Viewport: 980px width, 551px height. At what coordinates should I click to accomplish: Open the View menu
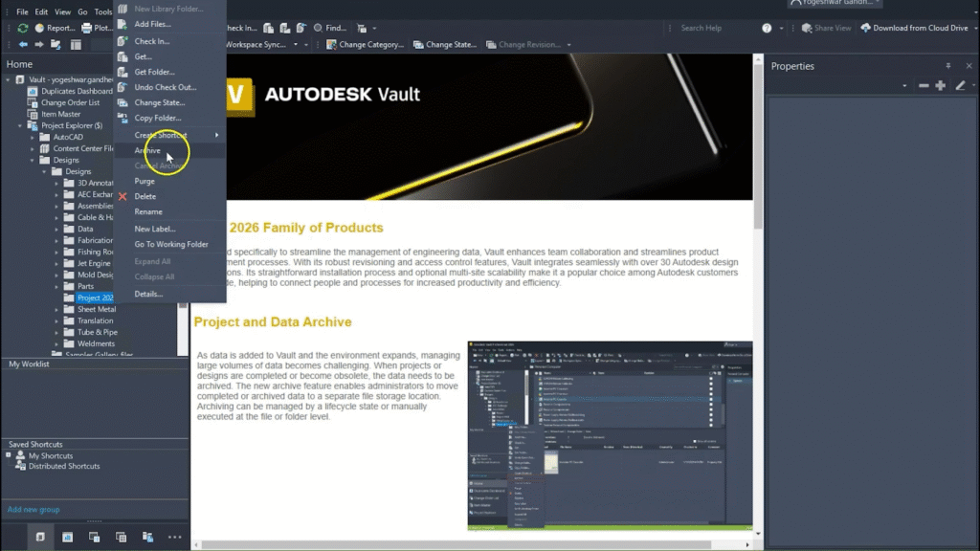[x=62, y=11]
